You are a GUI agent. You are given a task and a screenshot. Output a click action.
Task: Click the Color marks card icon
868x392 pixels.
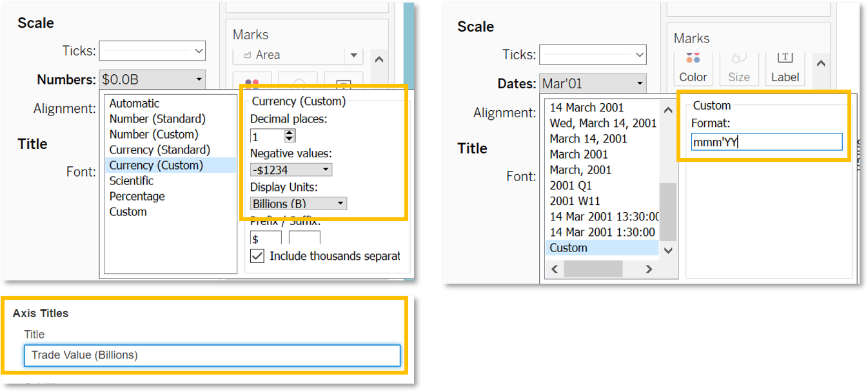693,67
